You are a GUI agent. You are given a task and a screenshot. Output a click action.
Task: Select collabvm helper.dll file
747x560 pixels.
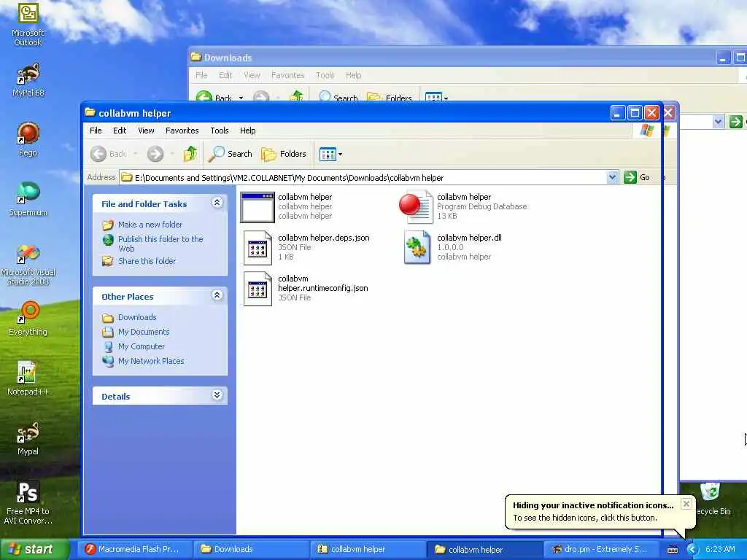(x=452, y=247)
